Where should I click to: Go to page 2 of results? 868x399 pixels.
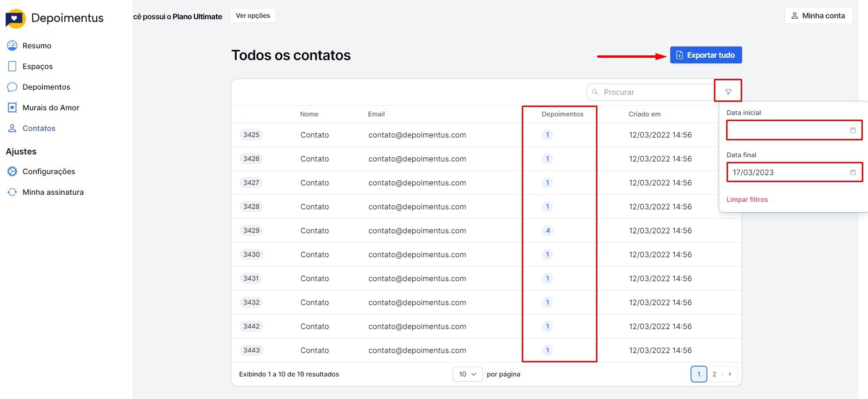[714, 374]
